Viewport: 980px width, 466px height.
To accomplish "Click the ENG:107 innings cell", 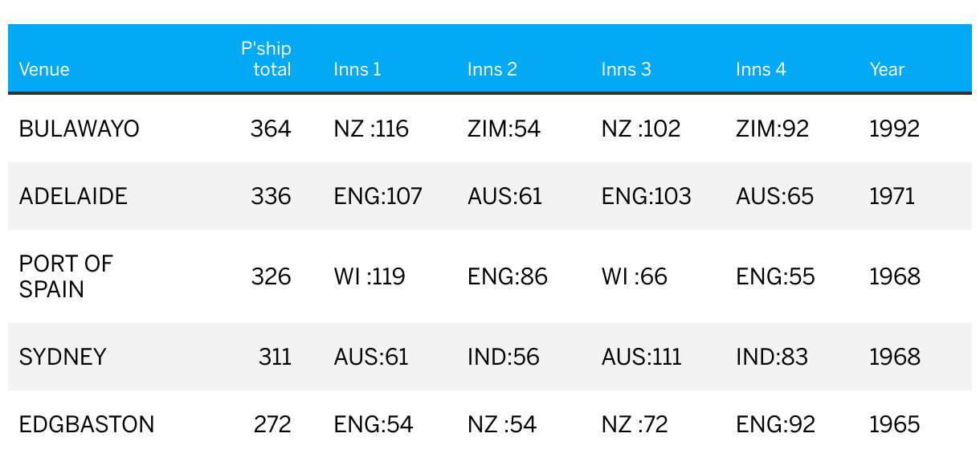I will pyautogui.click(x=378, y=196).
